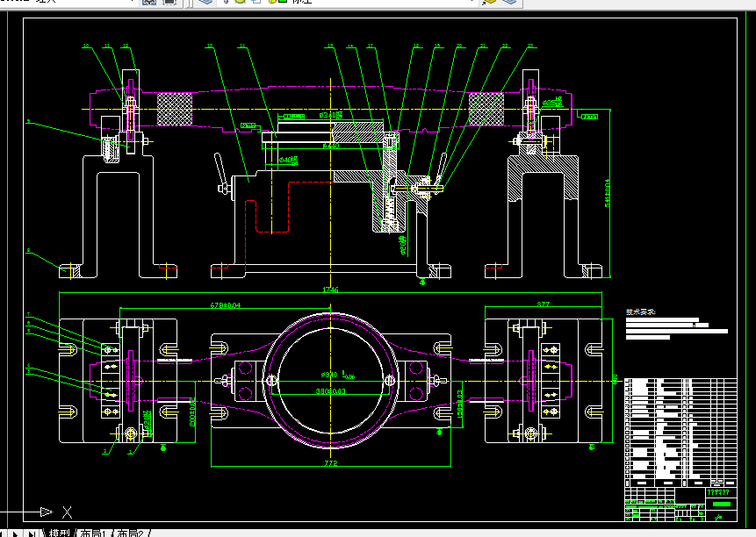Select the 377 dimension text
The height and width of the screenshot is (537, 756).
pyautogui.click(x=544, y=304)
